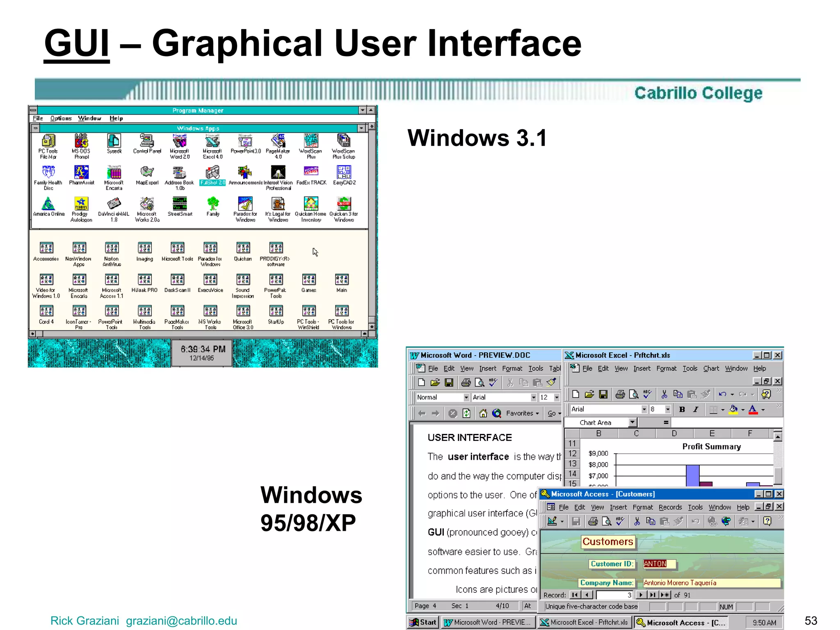Click Print icon in Access toolbar
This screenshot has width=840, height=630.
[593, 521]
